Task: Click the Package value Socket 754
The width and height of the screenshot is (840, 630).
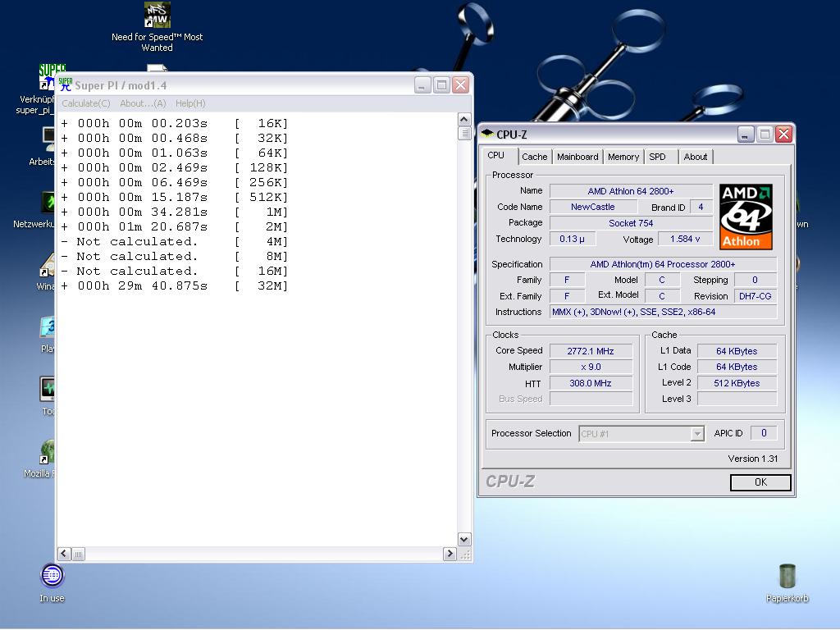Action: point(631,223)
